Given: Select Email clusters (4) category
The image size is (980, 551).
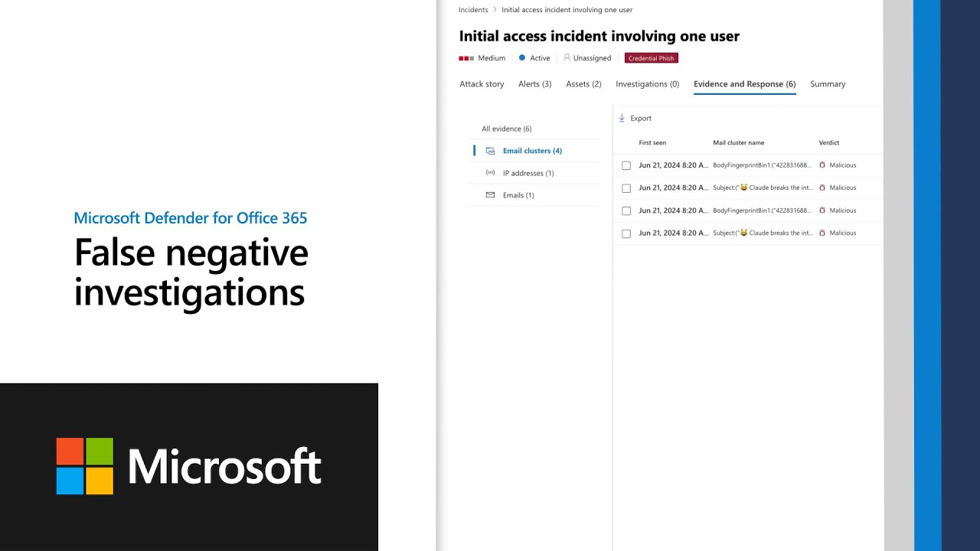Looking at the screenshot, I should 532,151.
